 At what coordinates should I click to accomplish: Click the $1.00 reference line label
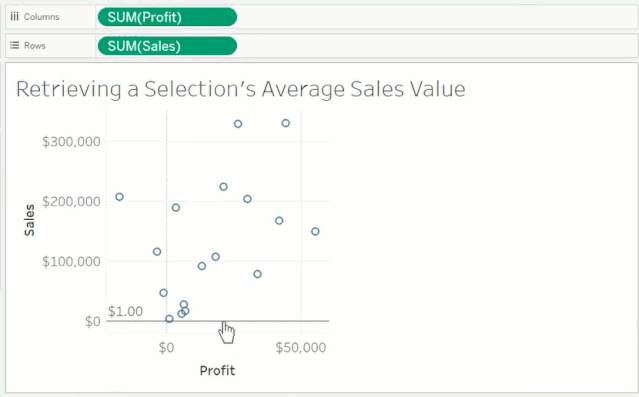pyautogui.click(x=125, y=311)
